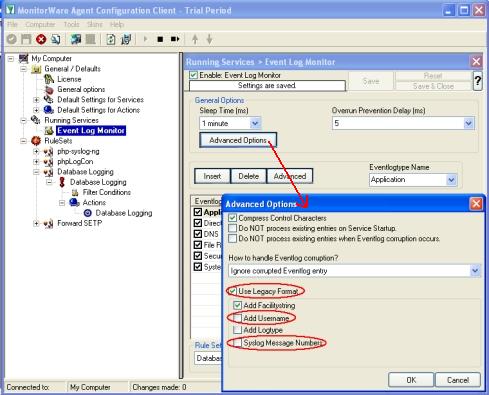The width and height of the screenshot is (489, 395).
Task: Click the General options icon in tree
Action: (49, 89)
